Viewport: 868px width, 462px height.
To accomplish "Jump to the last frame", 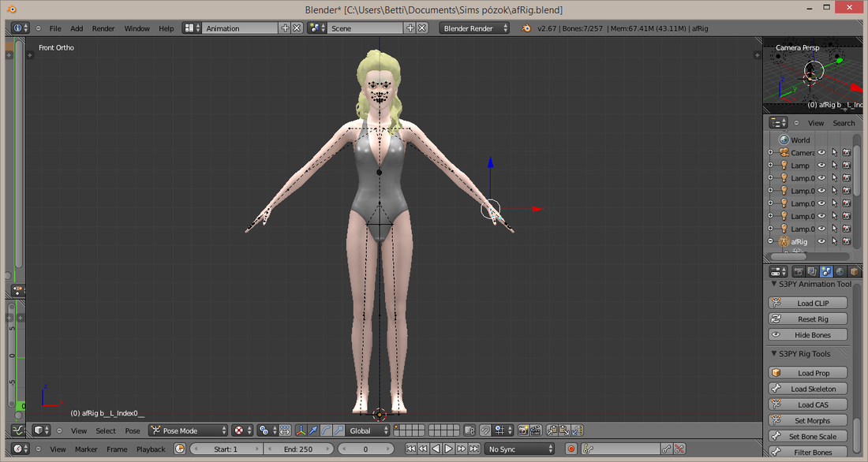I will pyautogui.click(x=474, y=449).
